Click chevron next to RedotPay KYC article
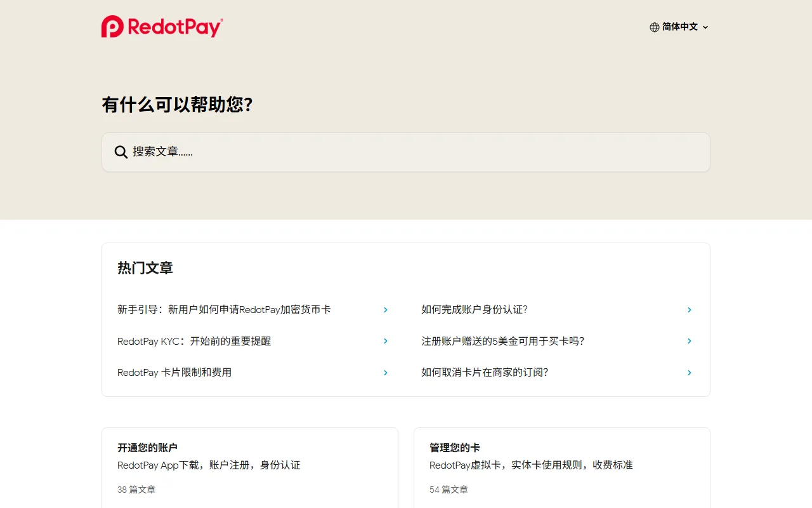Screen dimensions: 812x508 tap(385, 341)
